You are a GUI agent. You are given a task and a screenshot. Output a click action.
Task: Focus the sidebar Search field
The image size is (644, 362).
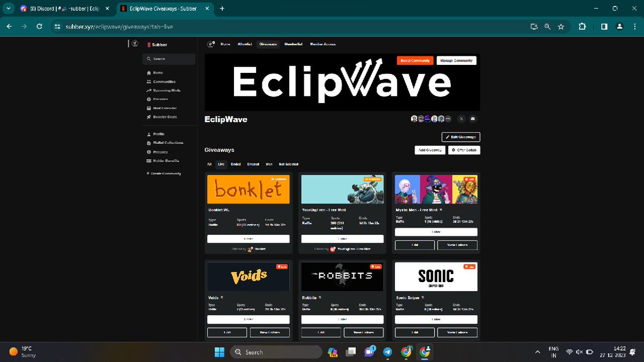point(169,59)
